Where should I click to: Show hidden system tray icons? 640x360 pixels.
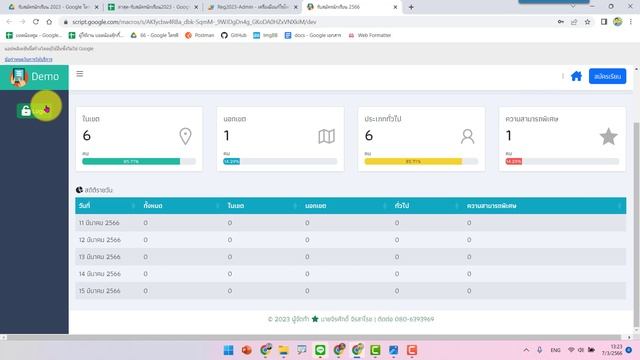pos(526,350)
